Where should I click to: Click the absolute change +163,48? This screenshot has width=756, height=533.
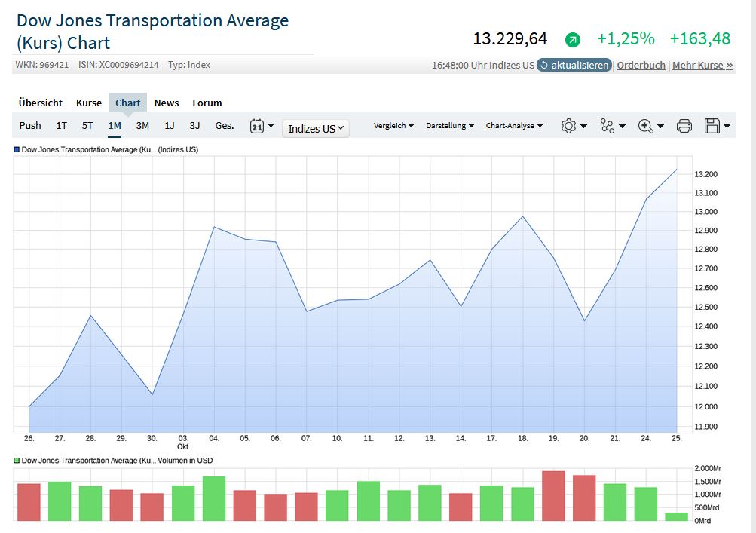coord(700,38)
